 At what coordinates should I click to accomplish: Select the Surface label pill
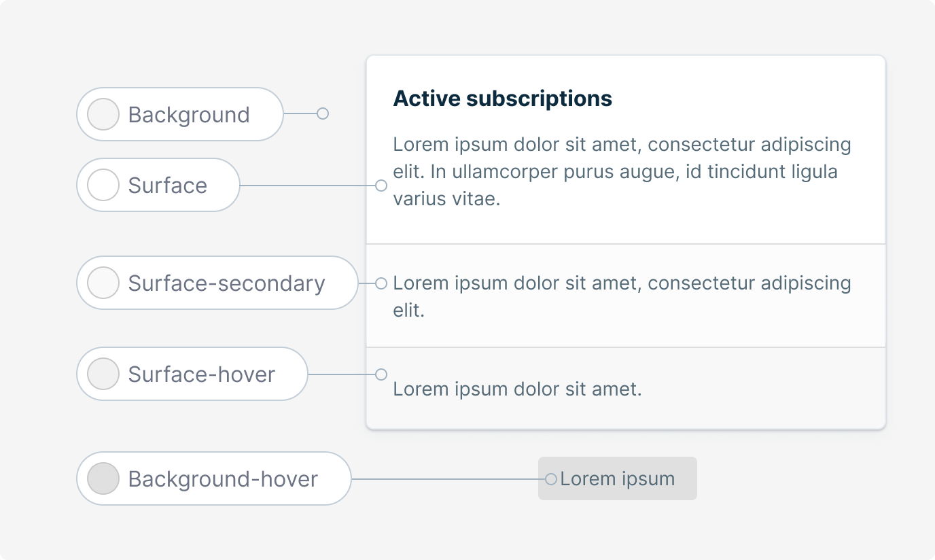(x=158, y=185)
